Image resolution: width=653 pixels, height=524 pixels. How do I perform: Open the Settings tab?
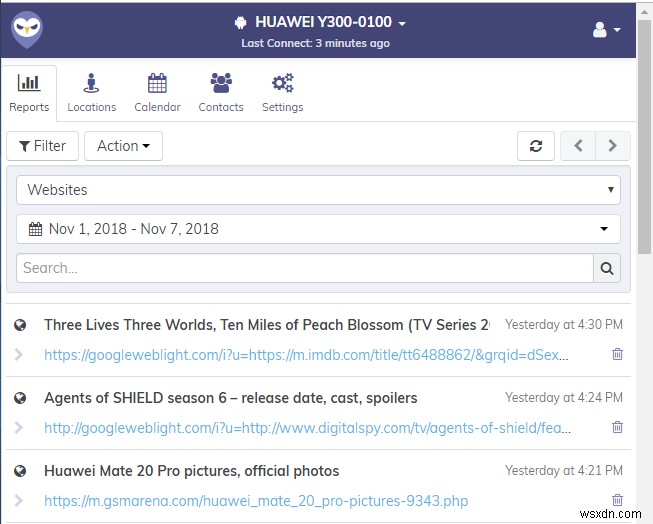[x=282, y=93]
